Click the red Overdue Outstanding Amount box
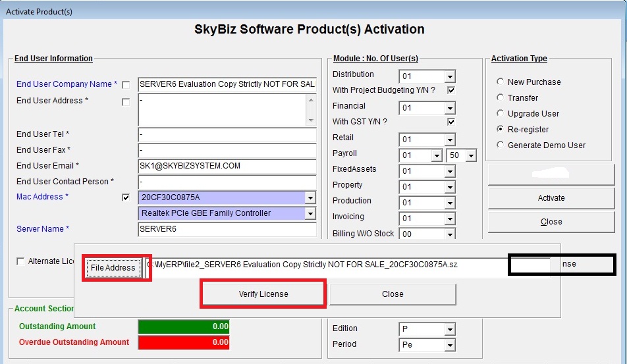The width and height of the screenshot is (627, 364). click(x=184, y=342)
